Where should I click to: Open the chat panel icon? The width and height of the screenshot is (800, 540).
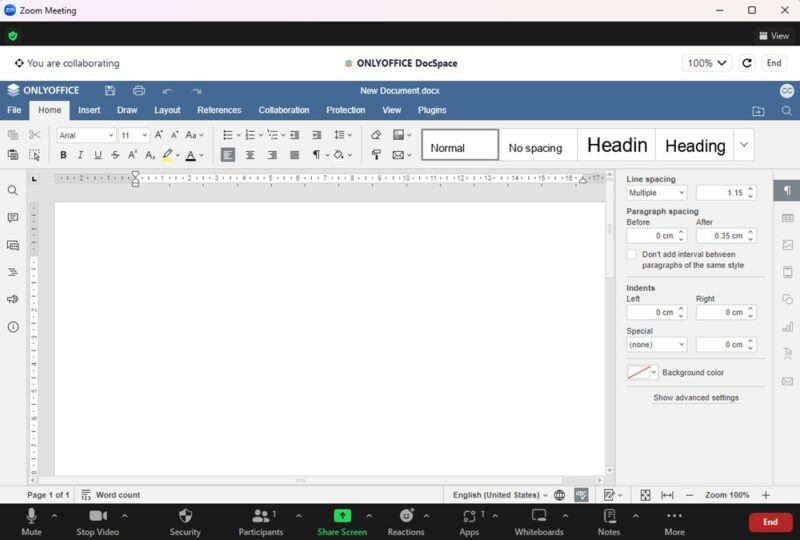coord(13,246)
